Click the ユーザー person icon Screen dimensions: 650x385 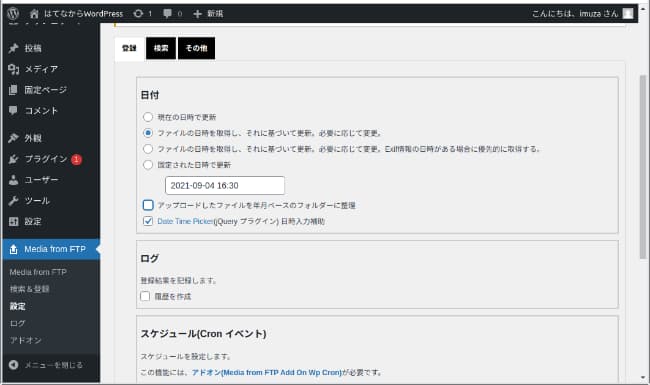[13, 180]
